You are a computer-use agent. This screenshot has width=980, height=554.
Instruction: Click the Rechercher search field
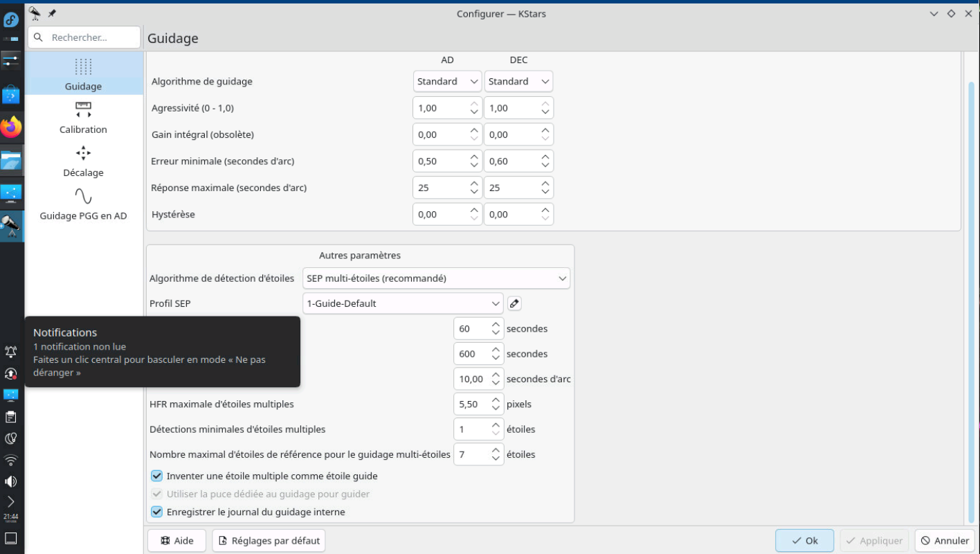84,37
